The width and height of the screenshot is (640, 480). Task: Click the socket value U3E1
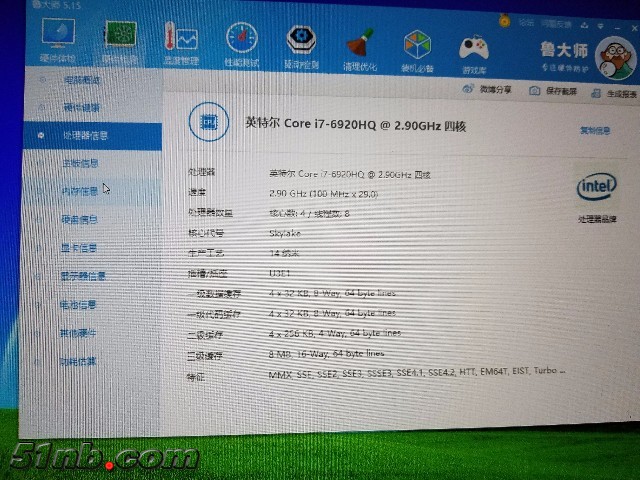coord(280,273)
